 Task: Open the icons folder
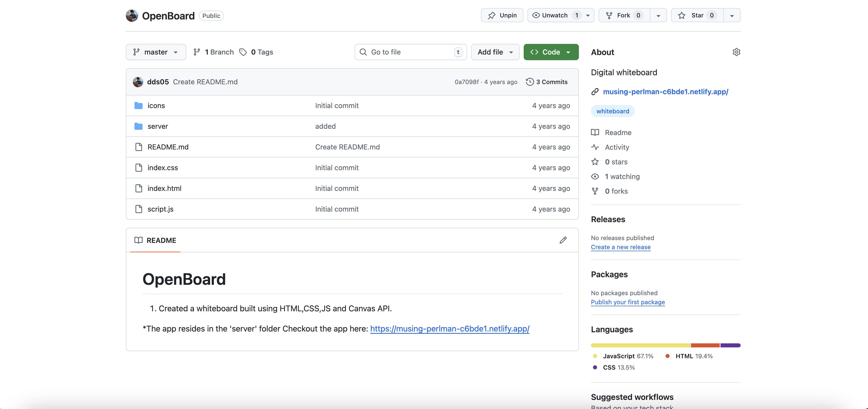tap(156, 106)
